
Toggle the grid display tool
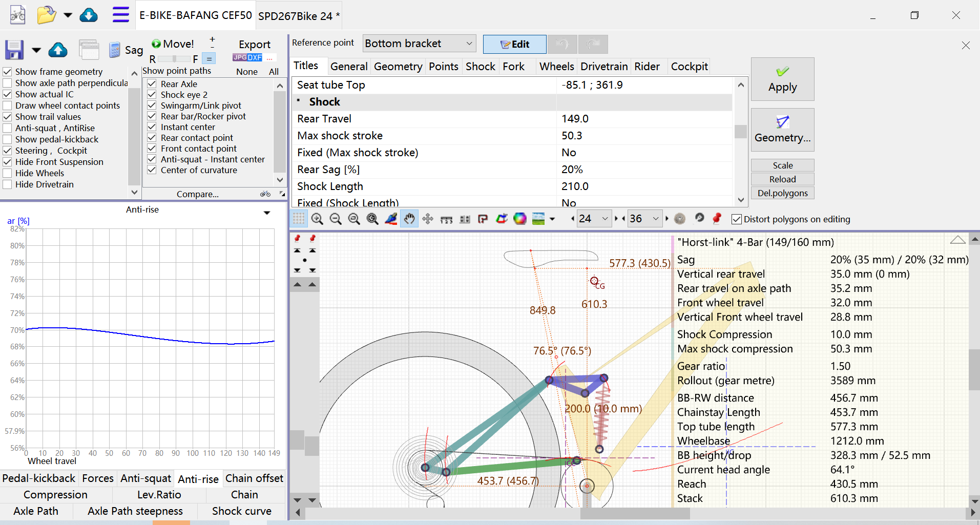[x=299, y=219]
